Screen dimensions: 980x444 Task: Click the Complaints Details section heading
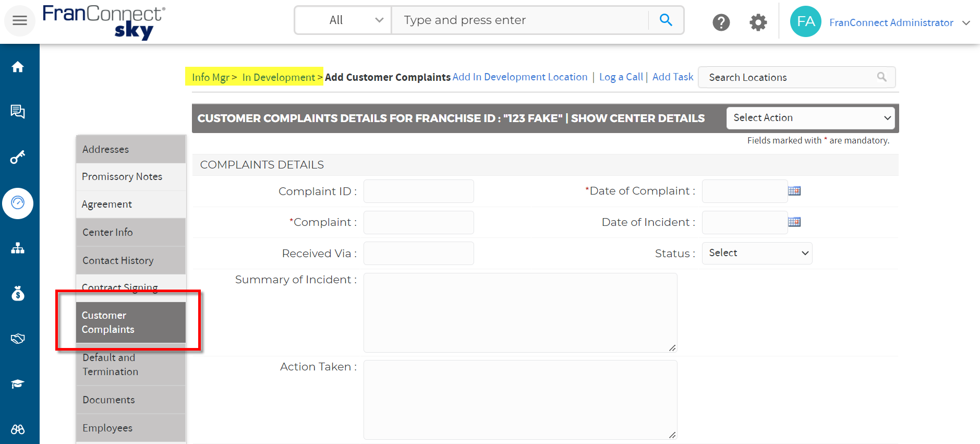click(262, 165)
